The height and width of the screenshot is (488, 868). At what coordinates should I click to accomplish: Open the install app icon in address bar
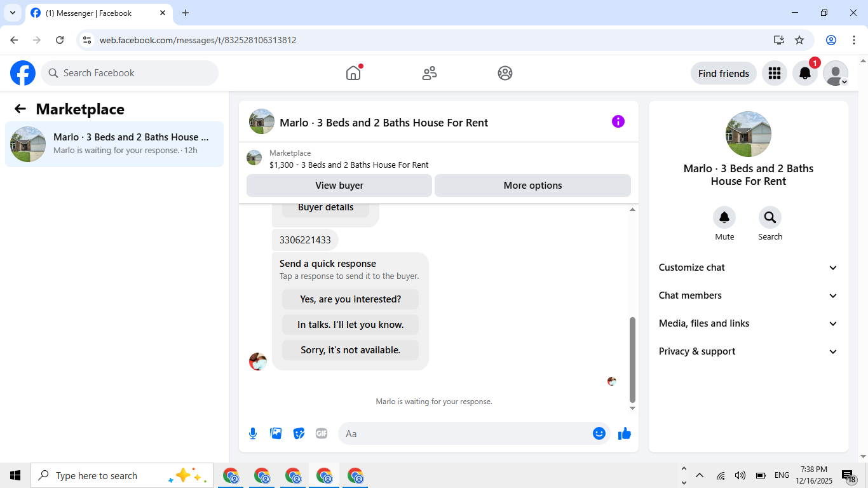[x=779, y=40]
